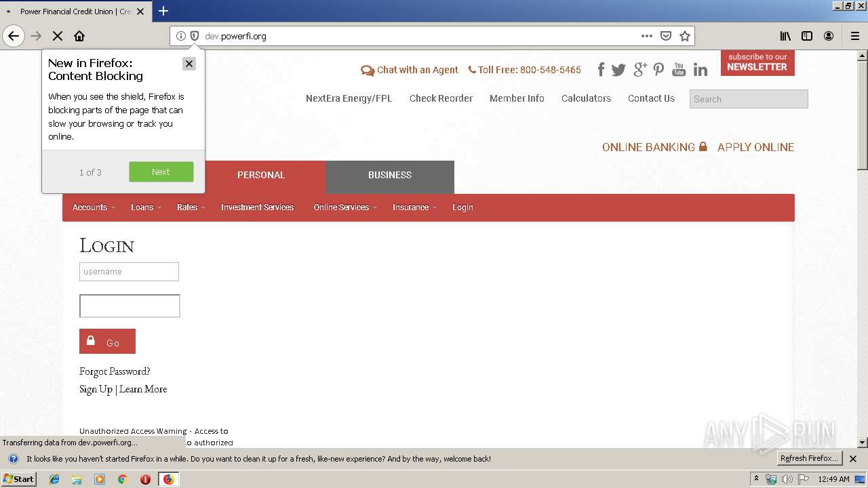Open the Calculators page
Image resolution: width=868 pixels, height=488 pixels.
586,98
